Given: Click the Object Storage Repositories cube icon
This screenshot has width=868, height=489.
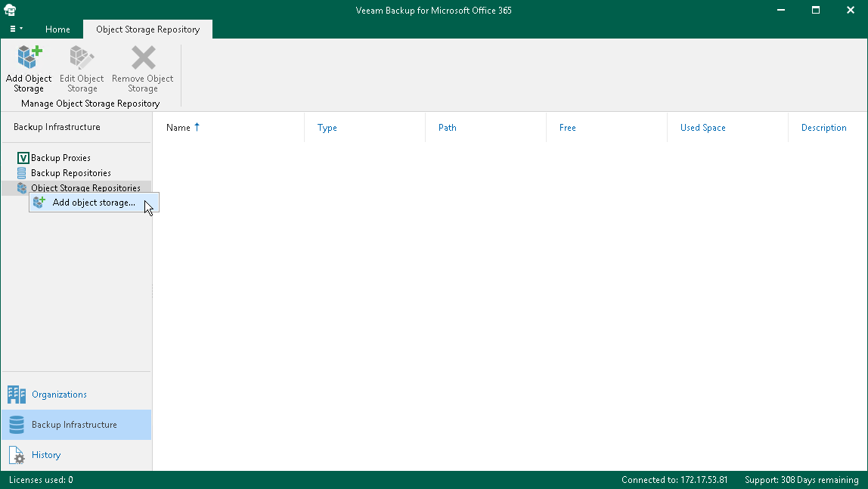Looking at the screenshot, I should [x=22, y=188].
